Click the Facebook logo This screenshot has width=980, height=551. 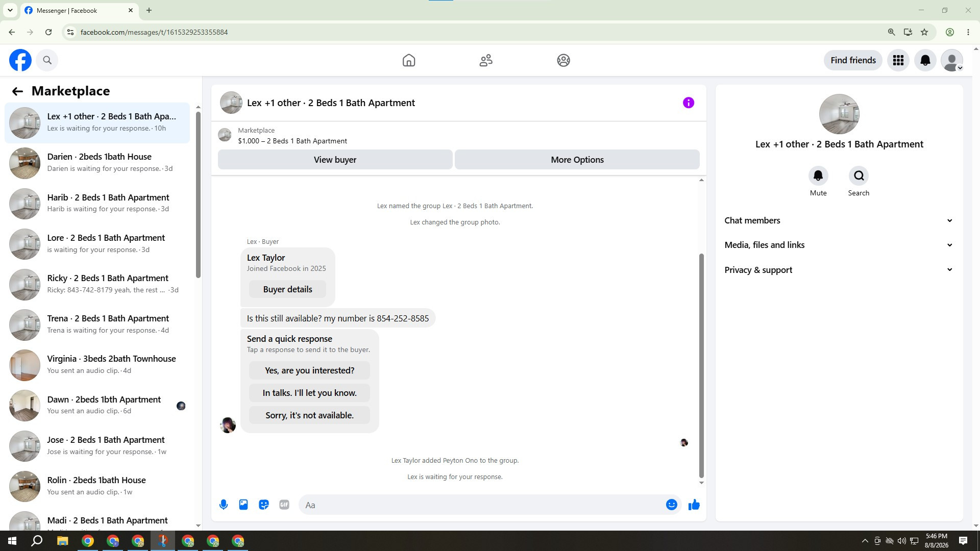[x=20, y=60]
